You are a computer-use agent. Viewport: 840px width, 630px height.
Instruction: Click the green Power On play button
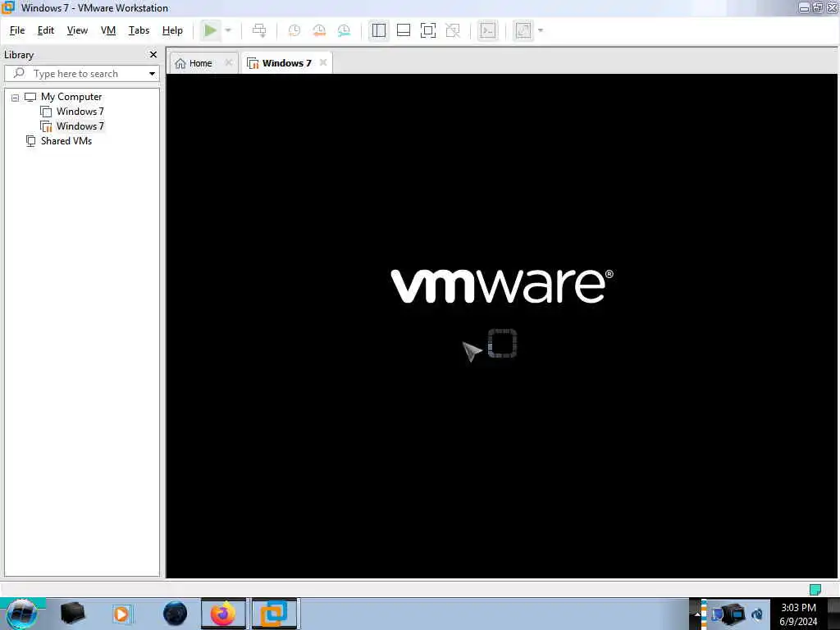[211, 30]
